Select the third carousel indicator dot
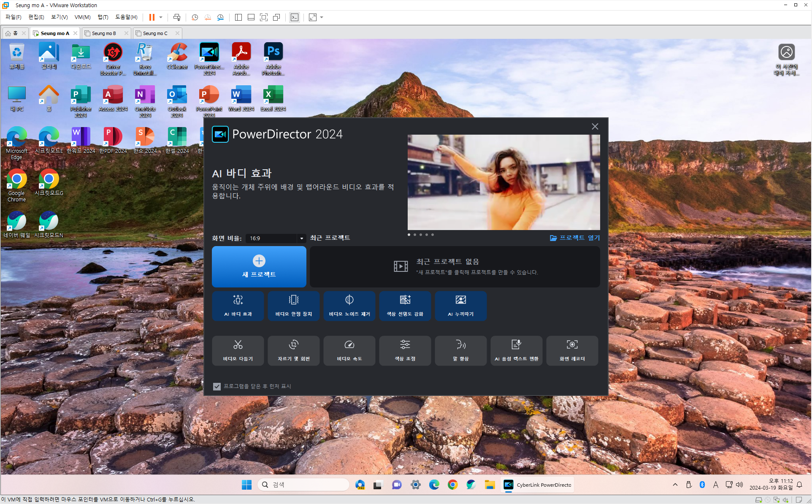812x504 pixels. 421,235
